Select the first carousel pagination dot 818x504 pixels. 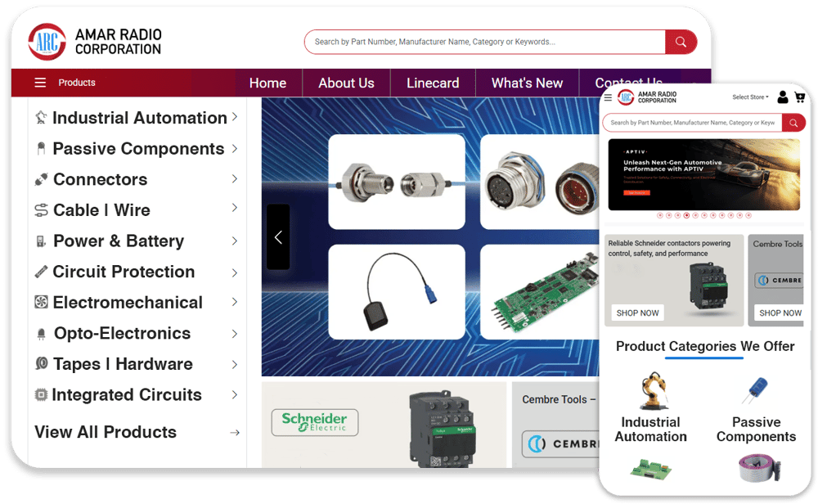click(659, 215)
